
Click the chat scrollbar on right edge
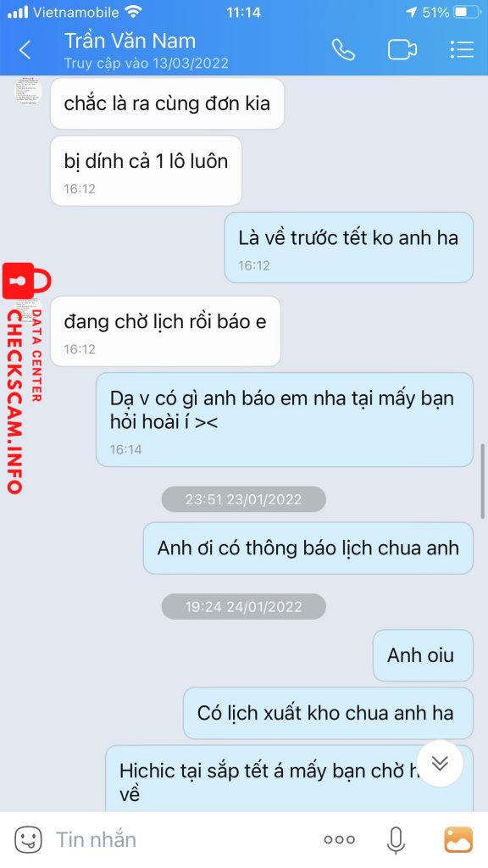[482, 481]
